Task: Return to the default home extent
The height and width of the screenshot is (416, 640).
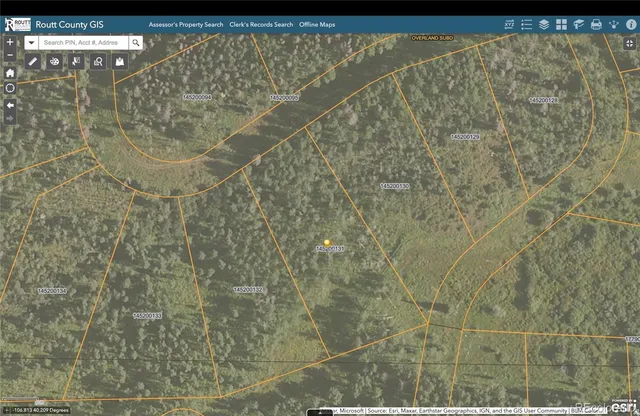Action: coord(10,73)
